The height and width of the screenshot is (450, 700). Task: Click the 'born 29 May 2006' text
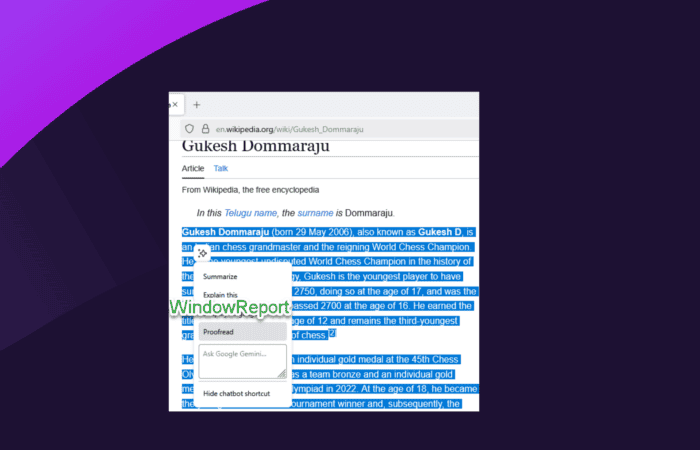(312, 232)
